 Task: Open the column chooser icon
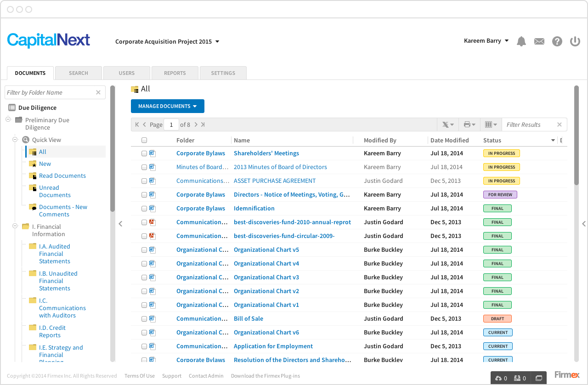pyautogui.click(x=491, y=125)
